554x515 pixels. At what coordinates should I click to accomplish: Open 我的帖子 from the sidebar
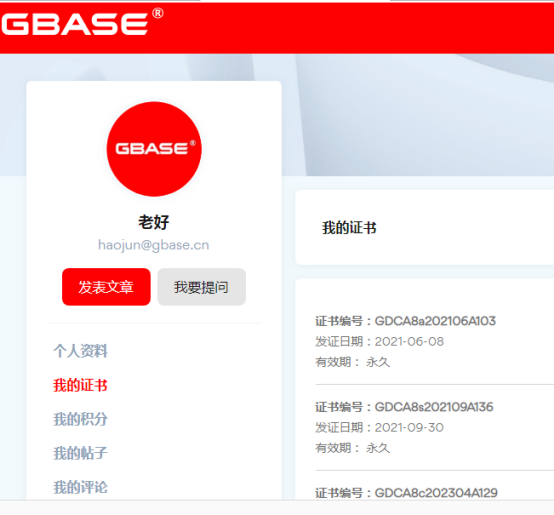[x=81, y=453]
